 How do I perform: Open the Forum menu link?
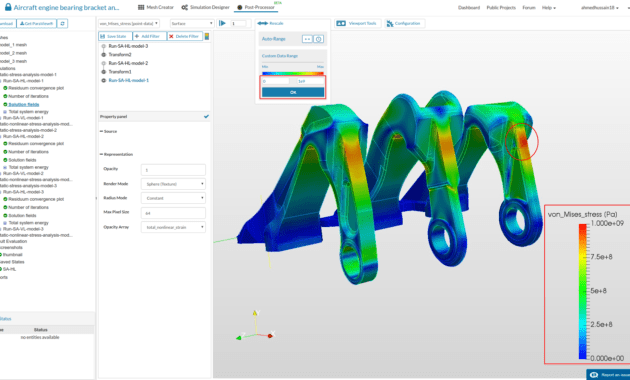point(529,8)
